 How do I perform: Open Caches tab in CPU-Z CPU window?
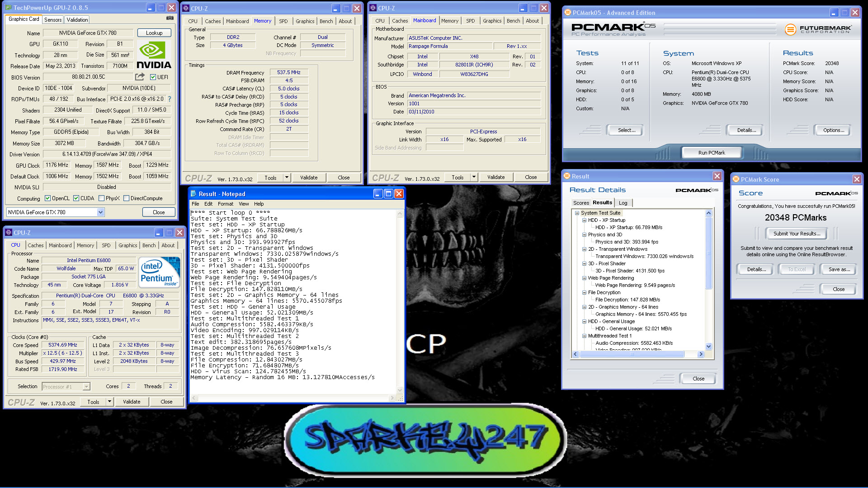point(36,245)
